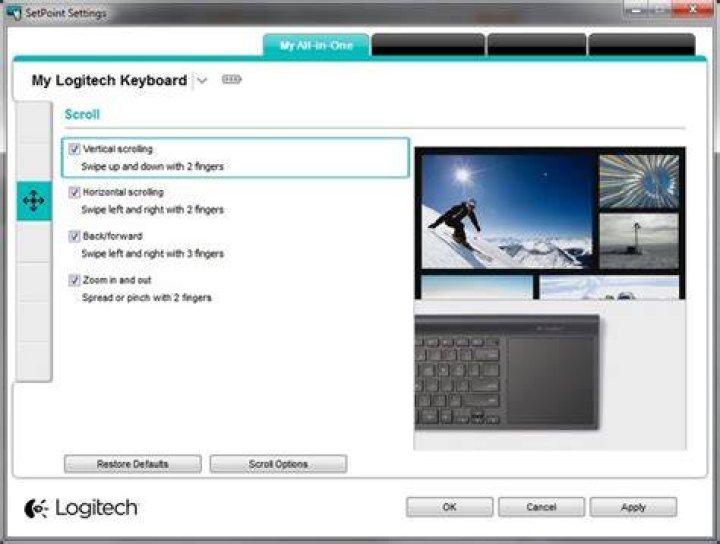Image resolution: width=720 pixels, height=544 pixels.
Task: Click the "Swipe up and down with 2 fingers" text
Action: coord(152,167)
